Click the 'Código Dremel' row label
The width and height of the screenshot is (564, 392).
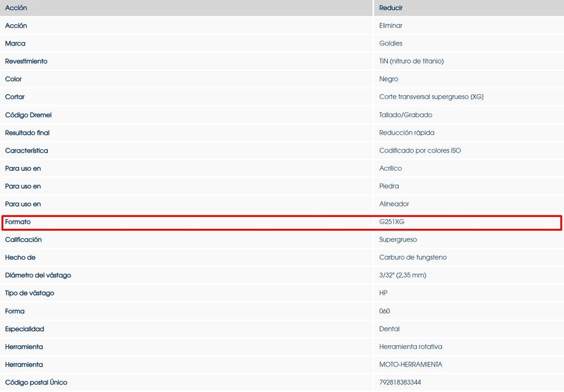[28, 115]
